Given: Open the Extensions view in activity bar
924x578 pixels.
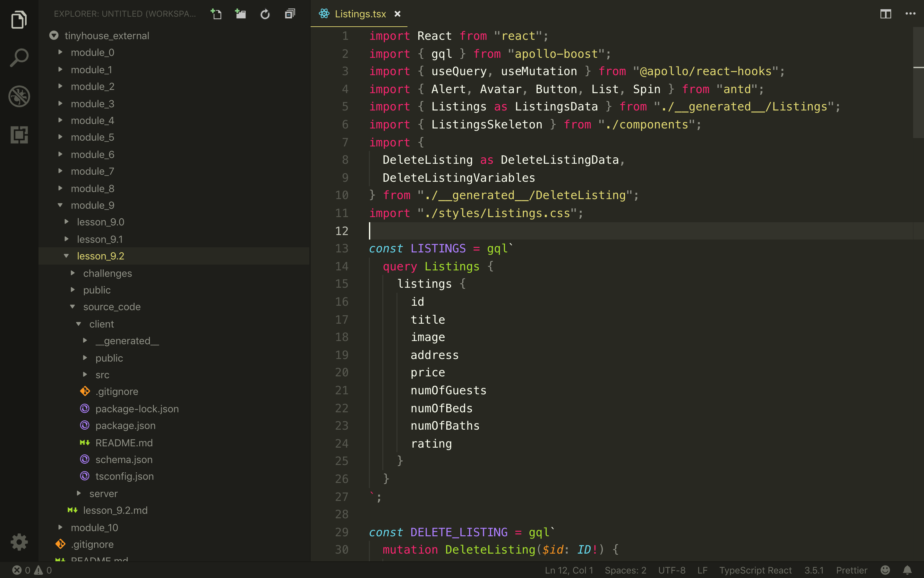Looking at the screenshot, I should click(19, 135).
